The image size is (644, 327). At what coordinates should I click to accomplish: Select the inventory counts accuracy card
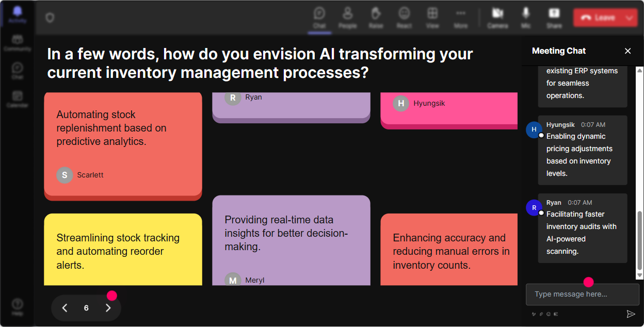tap(449, 250)
